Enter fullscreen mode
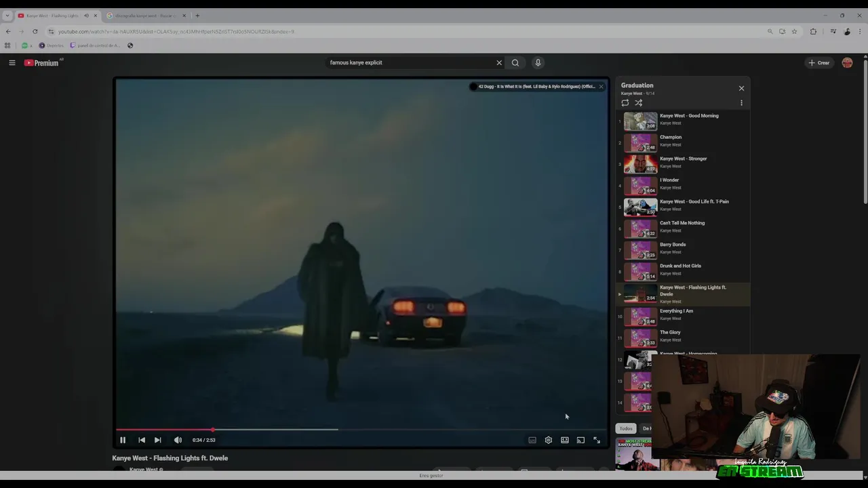Viewport: 868px width, 488px height. point(597,440)
